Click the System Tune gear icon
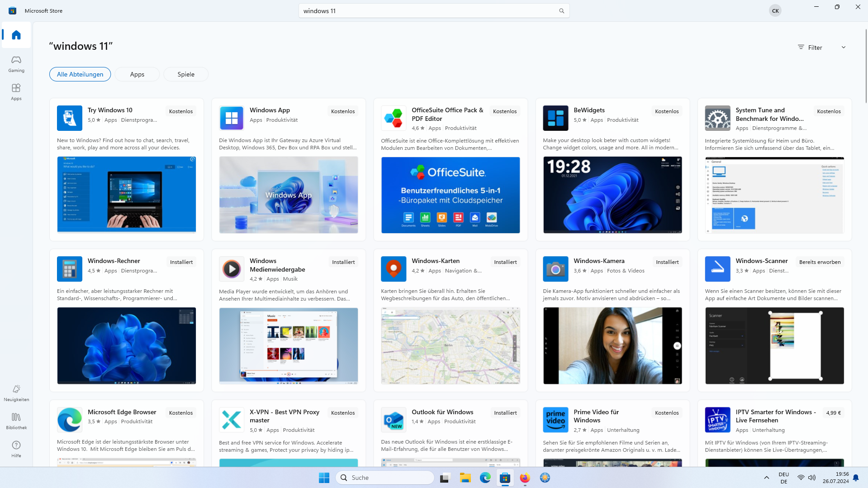This screenshot has height=488, width=868. tap(717, 118)
